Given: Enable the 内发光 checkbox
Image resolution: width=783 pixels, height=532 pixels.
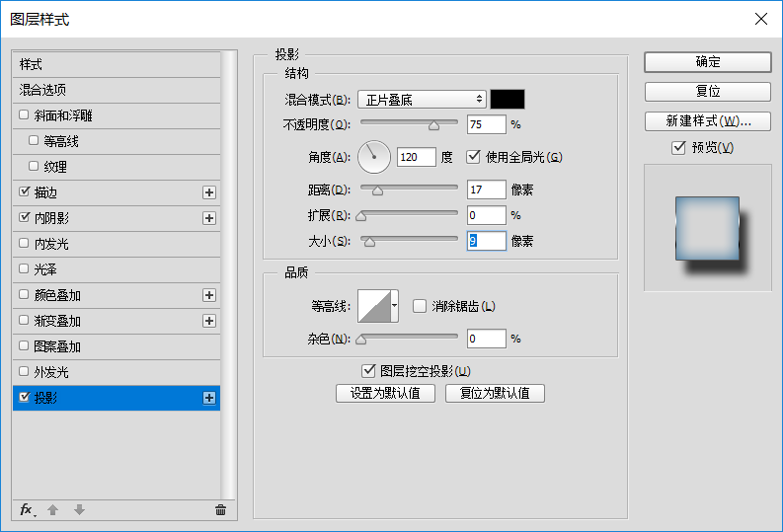Looking at the screenshot, I should (x=24, y=243).
